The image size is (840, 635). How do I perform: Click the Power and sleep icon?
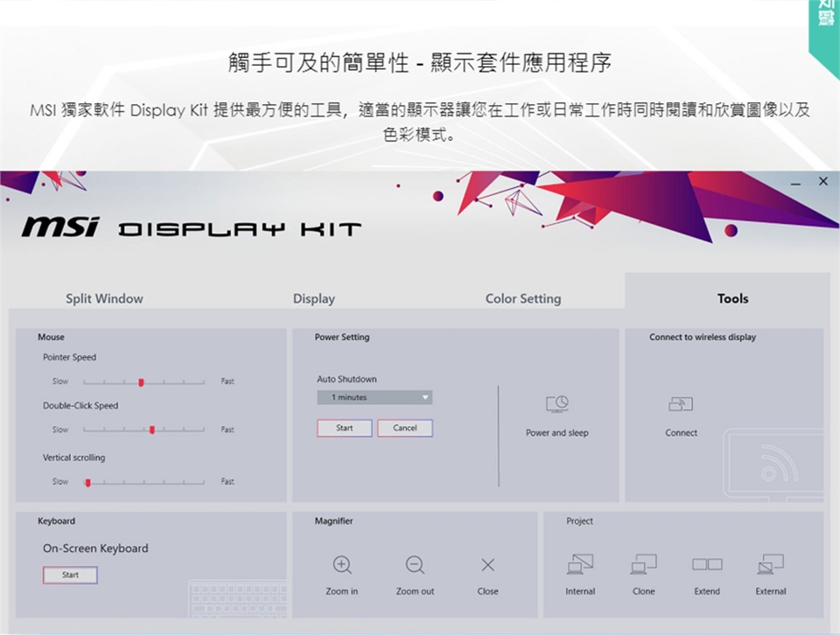557,404
